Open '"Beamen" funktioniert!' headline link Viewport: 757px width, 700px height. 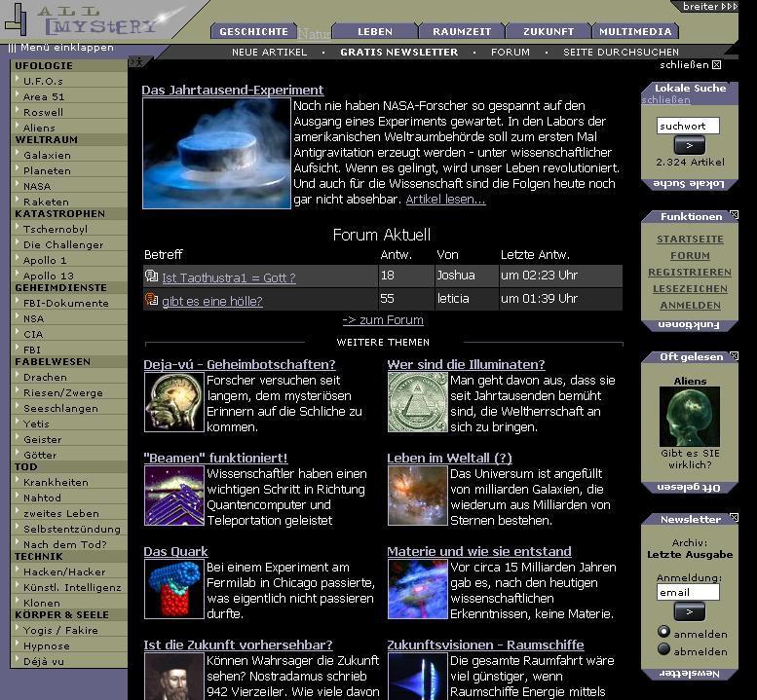215,458
